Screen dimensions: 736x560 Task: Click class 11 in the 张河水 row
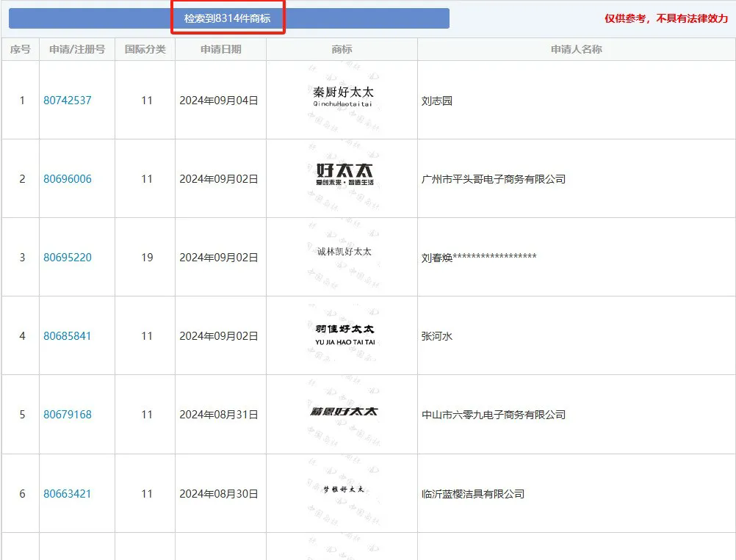click(147, 336)
